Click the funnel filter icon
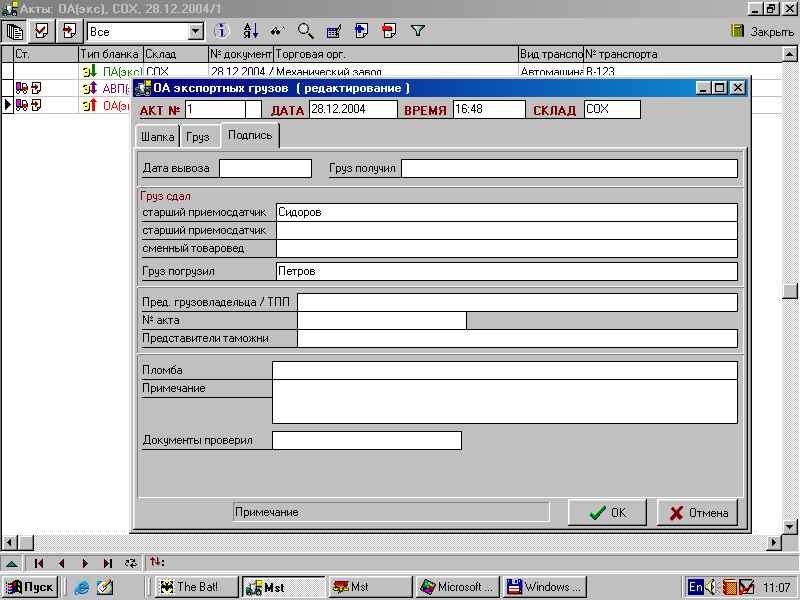 coord(418,31)
